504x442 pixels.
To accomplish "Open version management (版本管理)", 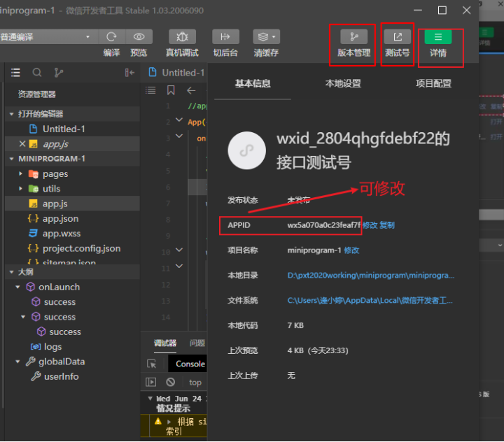I will tap(354, 36).
